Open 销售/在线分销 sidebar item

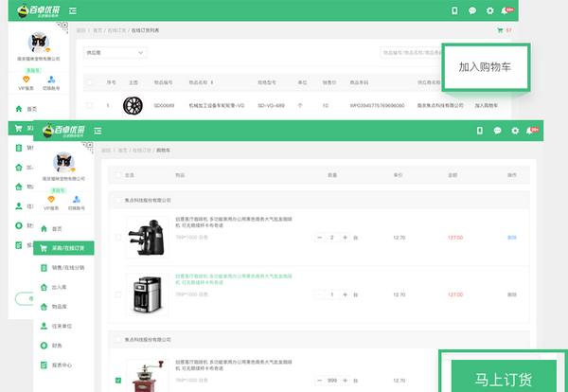pos(62,268)
